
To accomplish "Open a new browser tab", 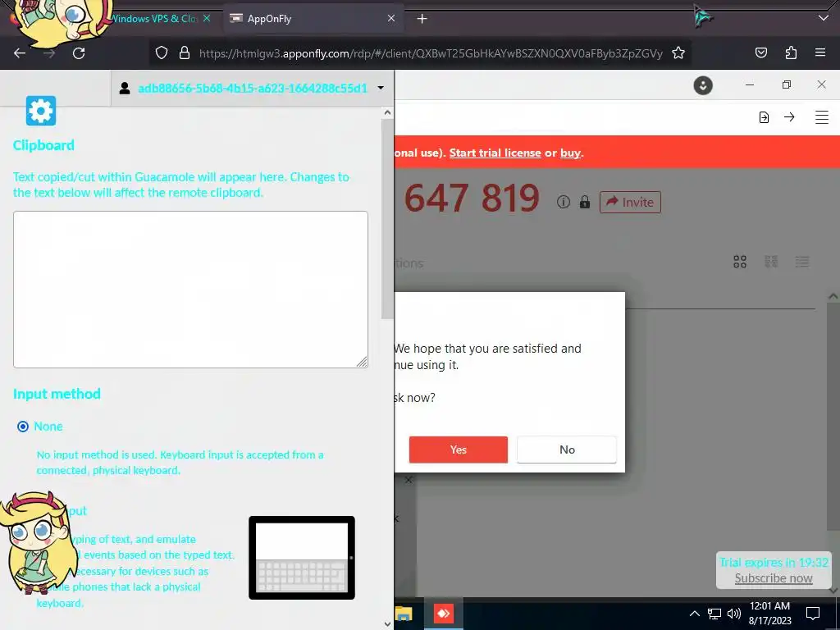I will click(x=422, y=19).
